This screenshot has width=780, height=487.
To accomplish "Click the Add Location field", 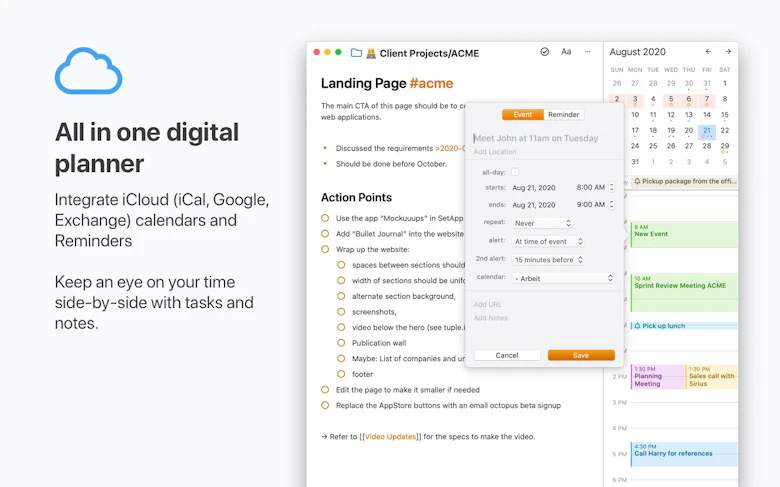I will (x=495, y=152).
